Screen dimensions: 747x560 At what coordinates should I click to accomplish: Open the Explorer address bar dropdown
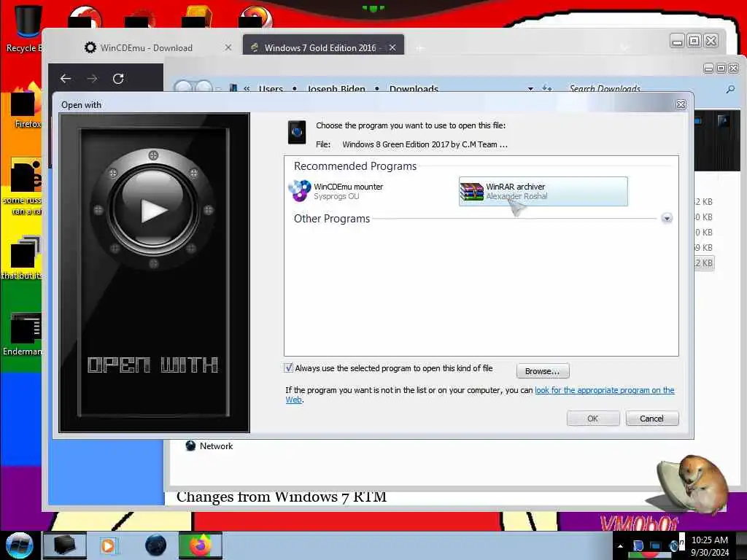click(x=530, y=88)
